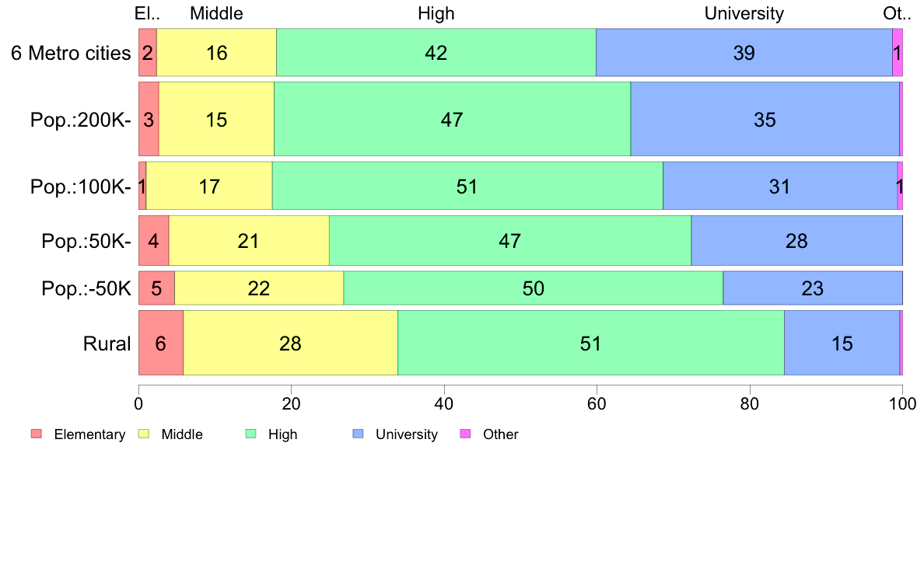Select the Pop.:-50K row label

86,288
